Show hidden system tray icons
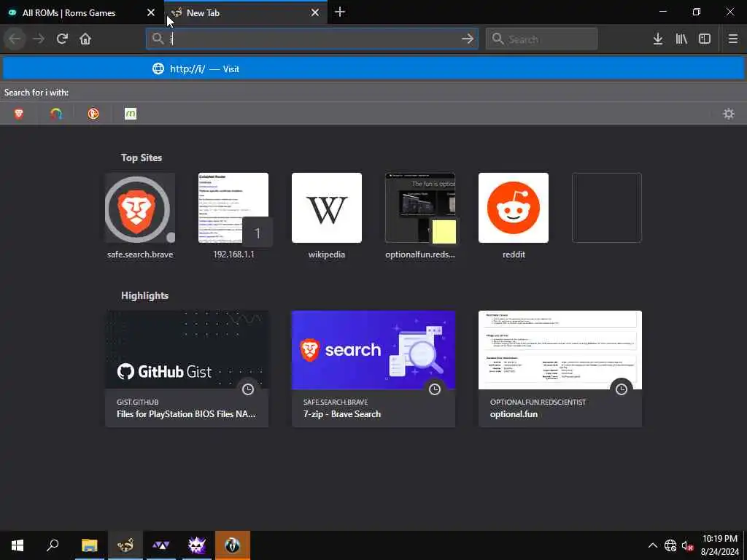Viewport: 747px width, 560px height. (653, 545)
